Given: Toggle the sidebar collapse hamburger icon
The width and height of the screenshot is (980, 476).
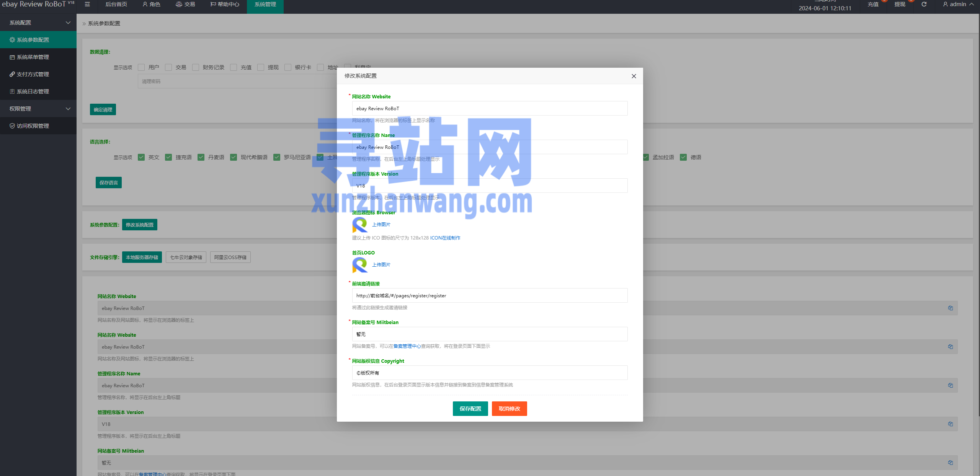Looking at the screenshot, I should 87,4.
